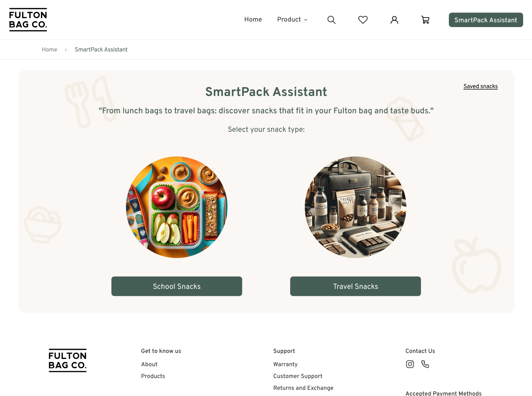Select the school snacks lunchbox image
Image resolution: width=532 pixels, height=396 pixels.
[177, 207]
